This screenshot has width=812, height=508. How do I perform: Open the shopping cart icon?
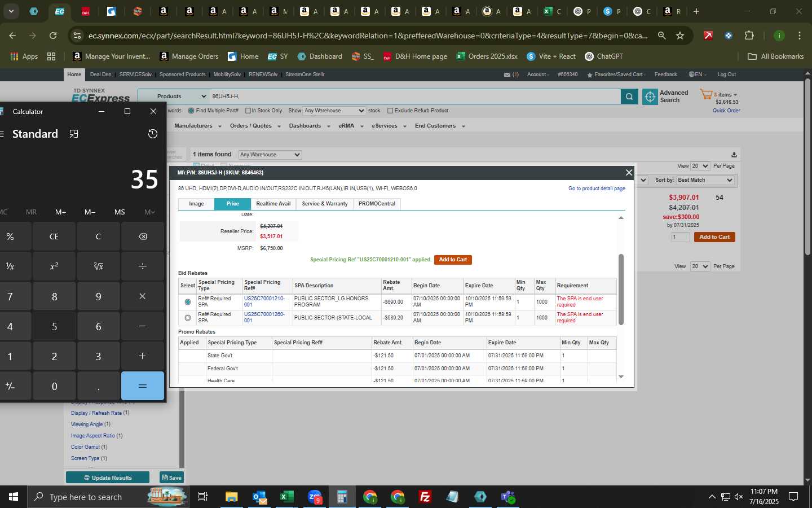point(706,94)
